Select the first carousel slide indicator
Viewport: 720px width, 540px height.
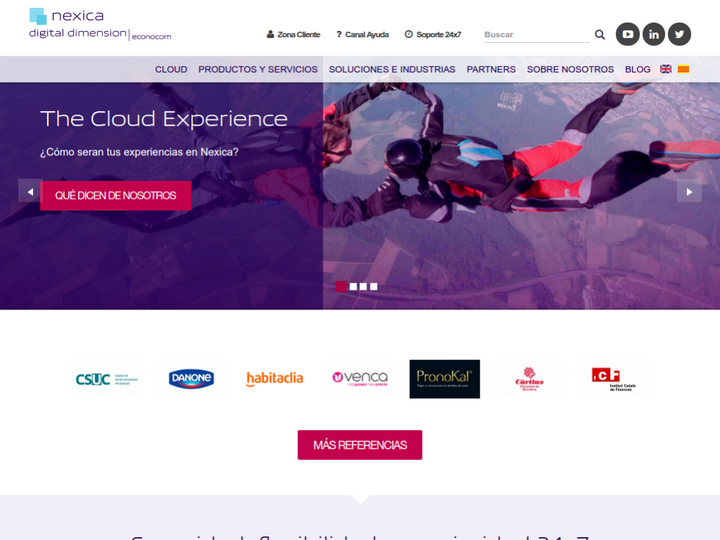point(341,286)
